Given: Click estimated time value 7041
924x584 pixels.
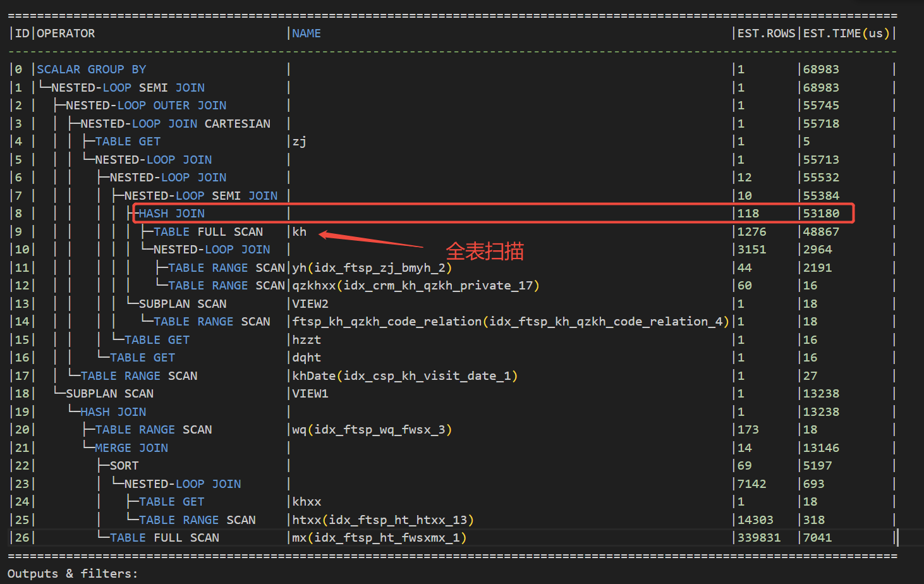Looking at the screenshot, I should tap(818, 538).
